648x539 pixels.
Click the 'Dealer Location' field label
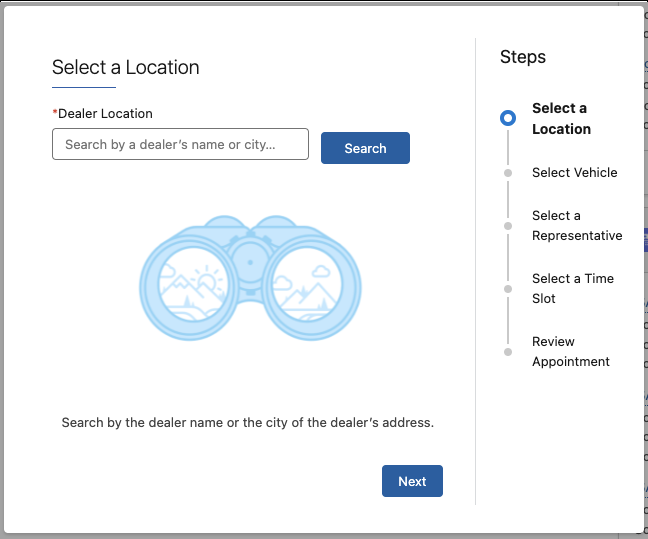point(105,114)
